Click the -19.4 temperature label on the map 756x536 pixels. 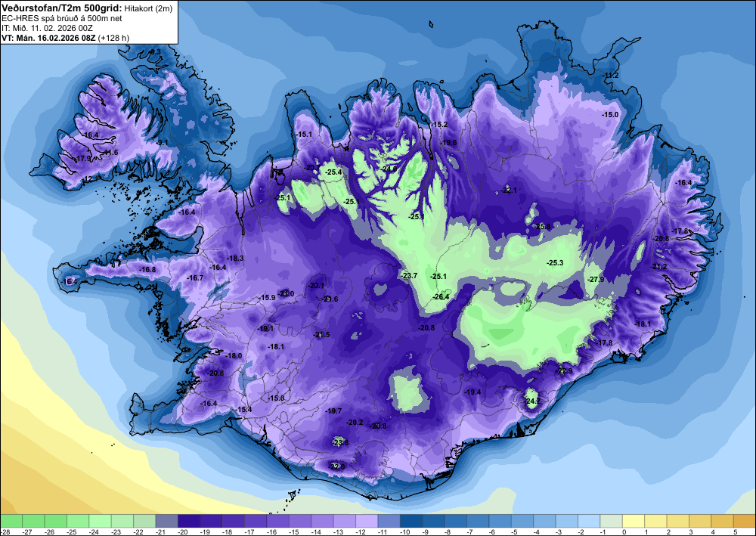point(472,392)
